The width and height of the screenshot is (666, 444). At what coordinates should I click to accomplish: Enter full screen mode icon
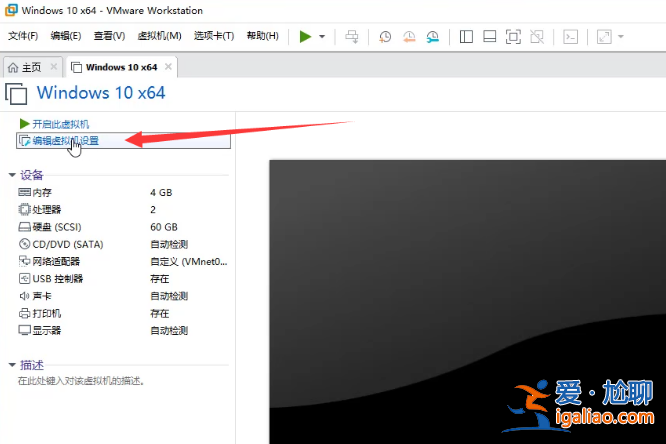point(513,37)
